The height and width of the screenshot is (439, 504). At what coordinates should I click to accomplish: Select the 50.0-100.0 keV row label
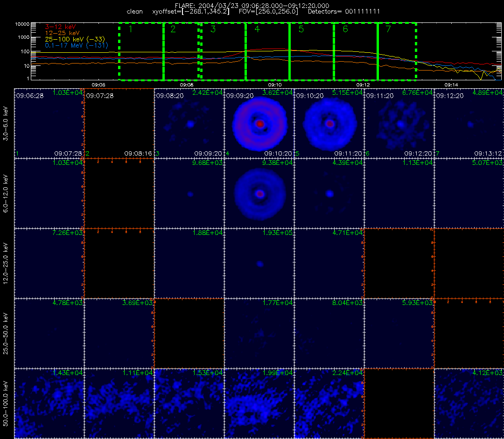(x=6, y=404)
